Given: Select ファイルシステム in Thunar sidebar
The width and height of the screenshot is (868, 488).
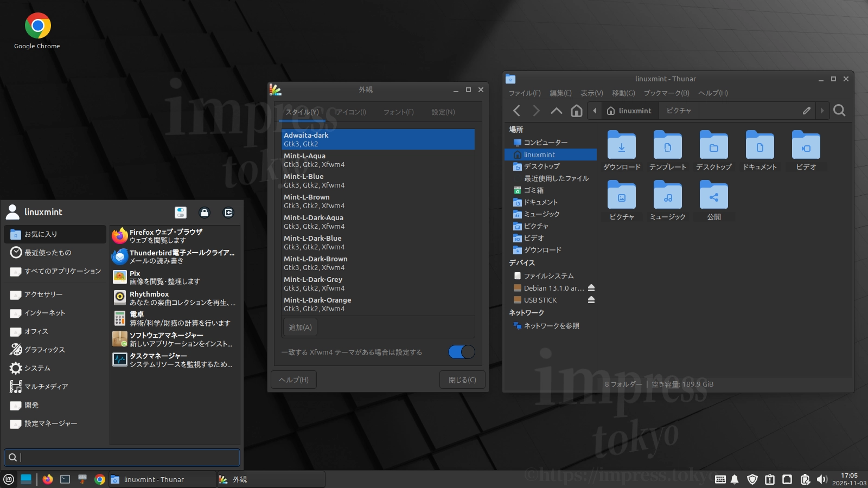Looking at the screenshot, I should point(551,276).
